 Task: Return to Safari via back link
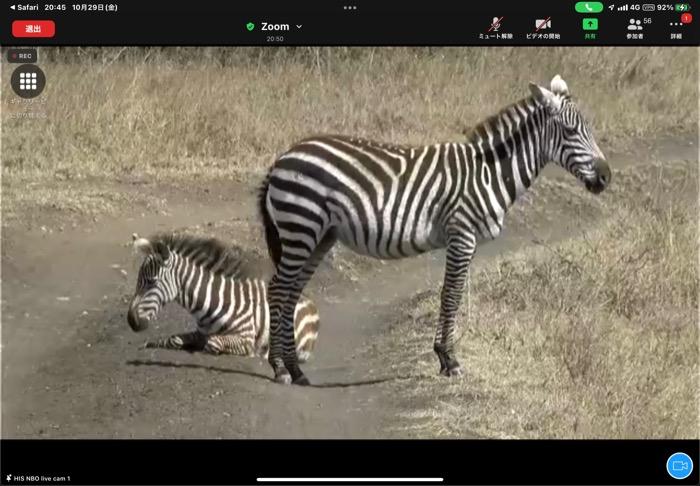tap(22, 7)
